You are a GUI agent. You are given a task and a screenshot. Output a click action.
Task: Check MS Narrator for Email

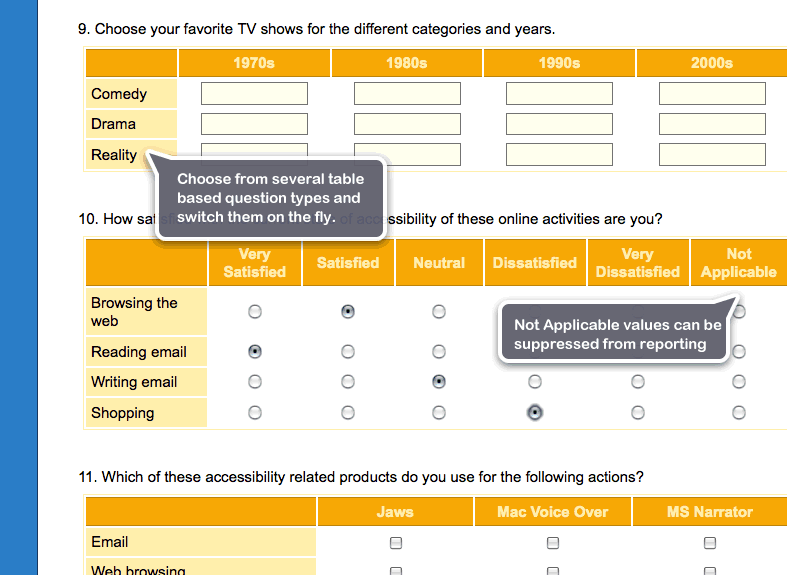tap(710, 543)
